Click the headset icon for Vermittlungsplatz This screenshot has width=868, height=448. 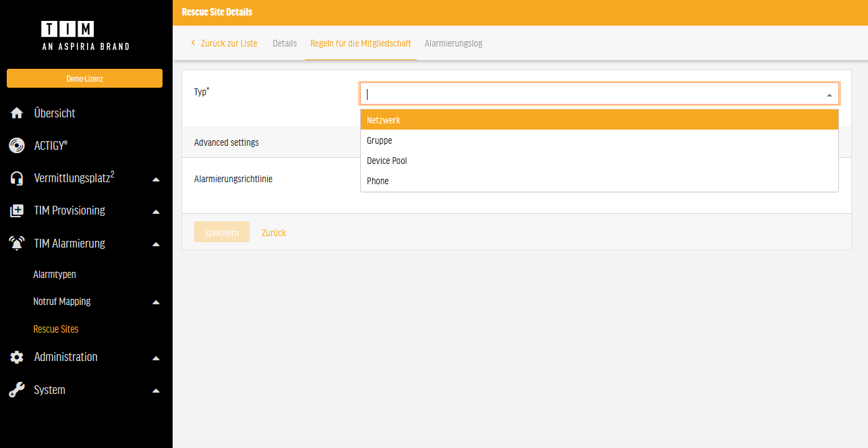(17, 178)
